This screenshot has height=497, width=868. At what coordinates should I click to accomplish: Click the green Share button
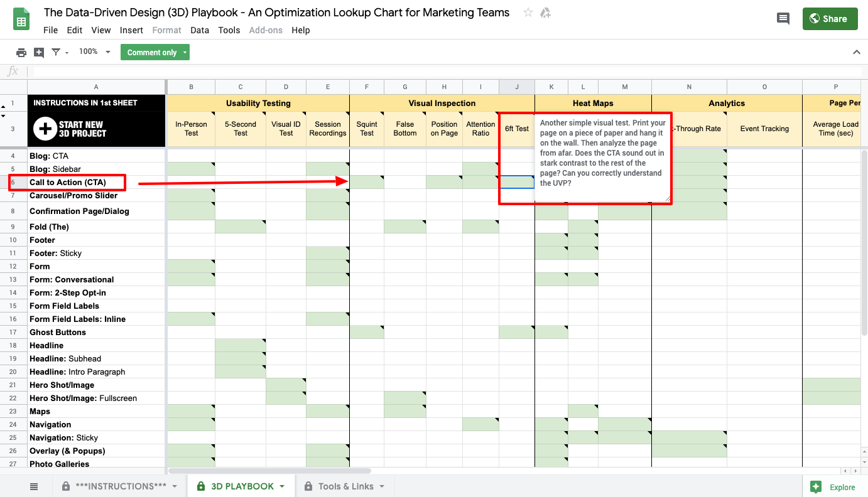(830, 19)
